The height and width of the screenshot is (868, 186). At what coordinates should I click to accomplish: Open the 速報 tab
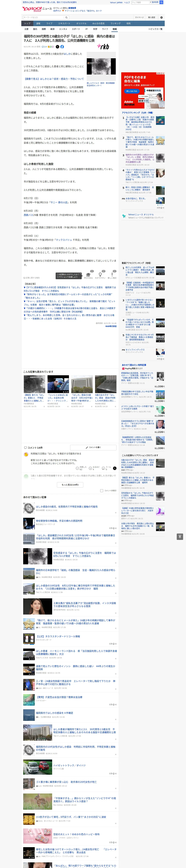pos(38,24)
